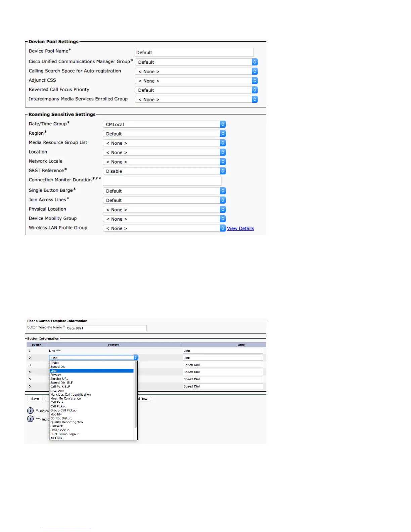Open Intercompany Media Services Enrolled Group dropdown

(196, 99)
